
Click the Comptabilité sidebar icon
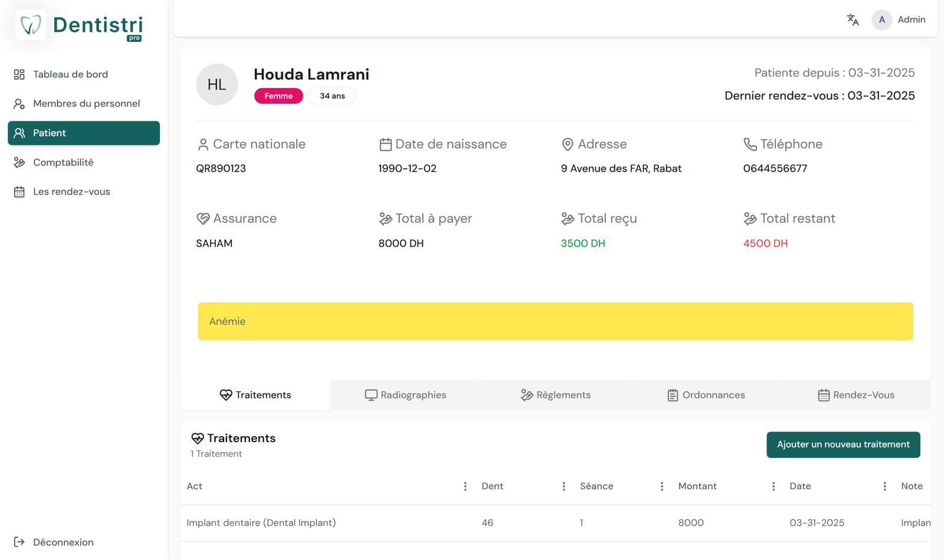[19, 162]
